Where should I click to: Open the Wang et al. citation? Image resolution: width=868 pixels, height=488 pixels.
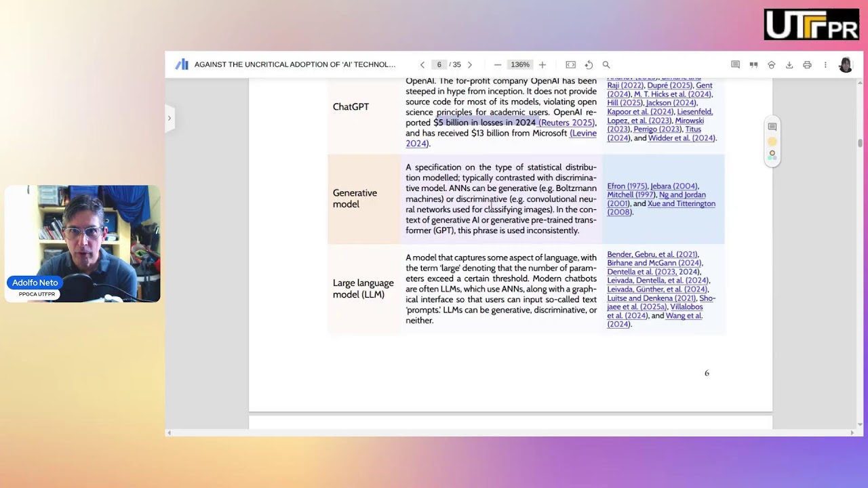point(655,320)
